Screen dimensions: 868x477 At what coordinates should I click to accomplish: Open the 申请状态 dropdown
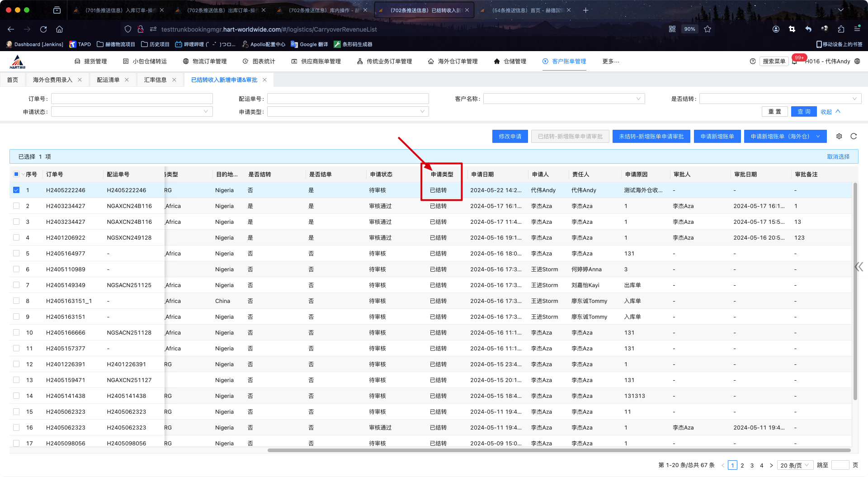[x=132, y=112]
